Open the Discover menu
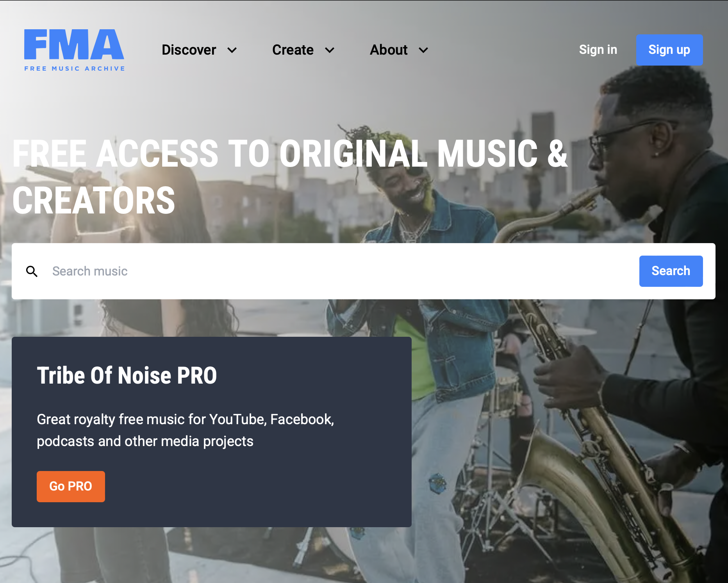The width and height of the screenshot is (728, 583). (189, 50)
